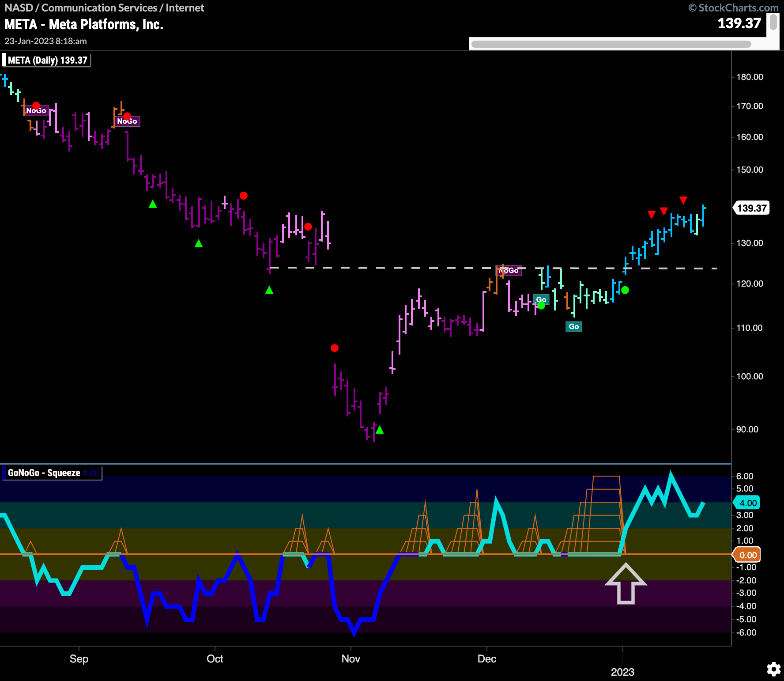This screenshot has width=784, height=681.
Task: Click the 23-Jan-2023 8:18:am timestamp
Action: click(45, 41)
